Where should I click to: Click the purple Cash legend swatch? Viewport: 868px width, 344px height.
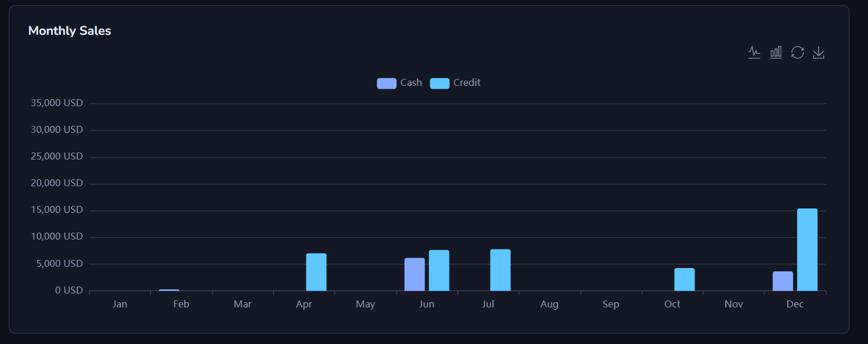386,83
